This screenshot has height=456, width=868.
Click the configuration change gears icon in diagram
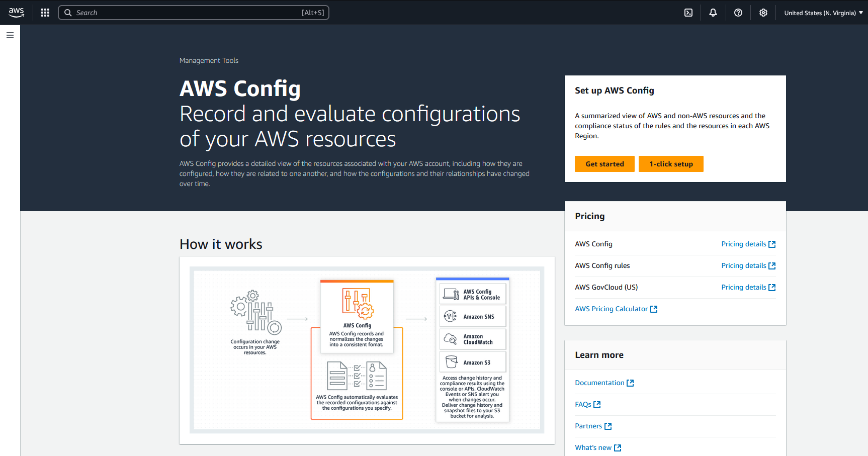pyautogui.click(x=256, y=312)
